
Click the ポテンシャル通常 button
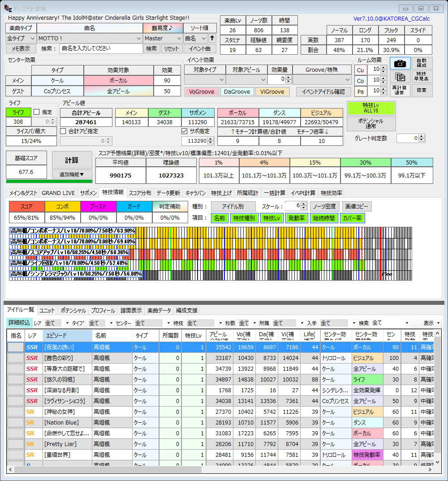pos(371,124)
